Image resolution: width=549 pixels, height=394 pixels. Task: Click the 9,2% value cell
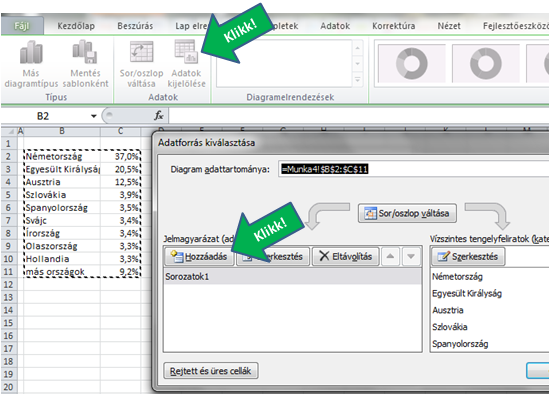click(x=121, y=272)
